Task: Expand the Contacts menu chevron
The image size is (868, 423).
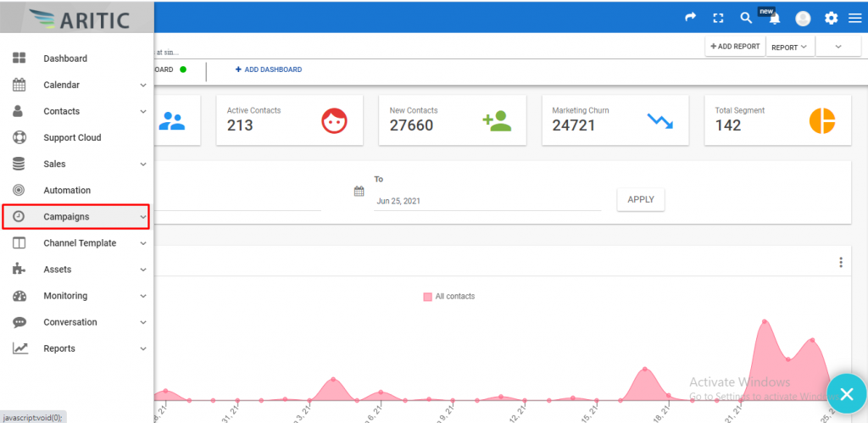Action: pos(142,111)
